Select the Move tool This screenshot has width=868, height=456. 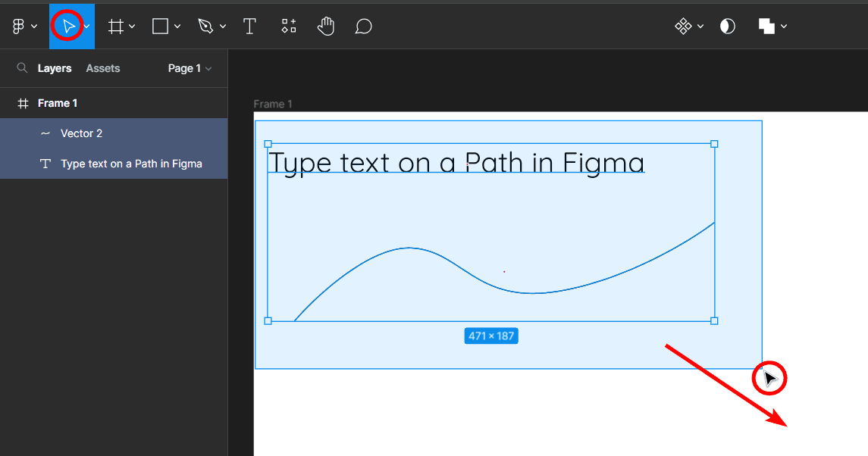click(68, 26)
